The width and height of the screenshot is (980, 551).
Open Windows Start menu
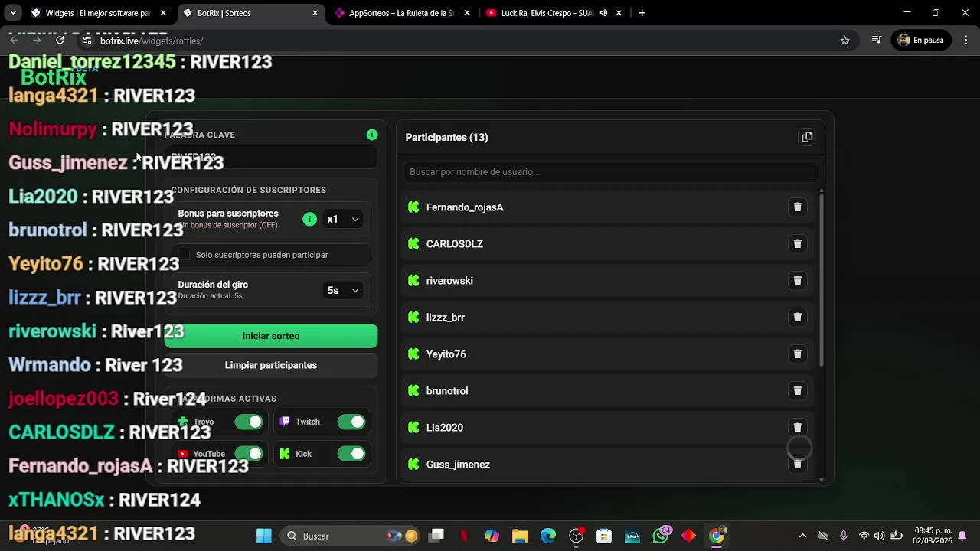click(x=264, y=536)
